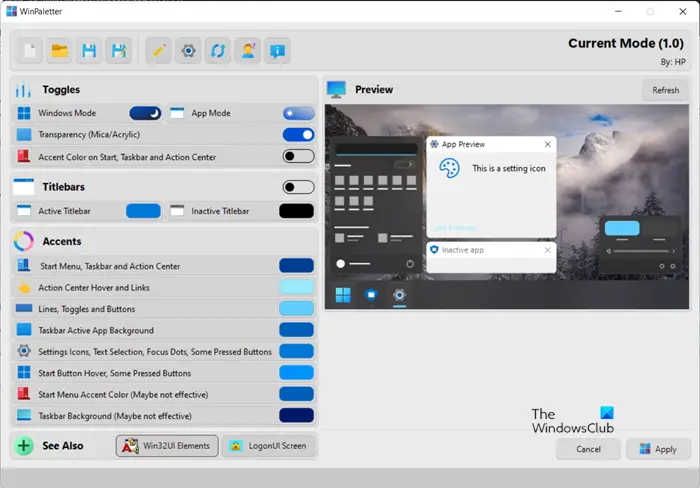Screen dimensions: 700x488
Task: Click the Toggles section equalizer icon
Action: pos(23,90)
